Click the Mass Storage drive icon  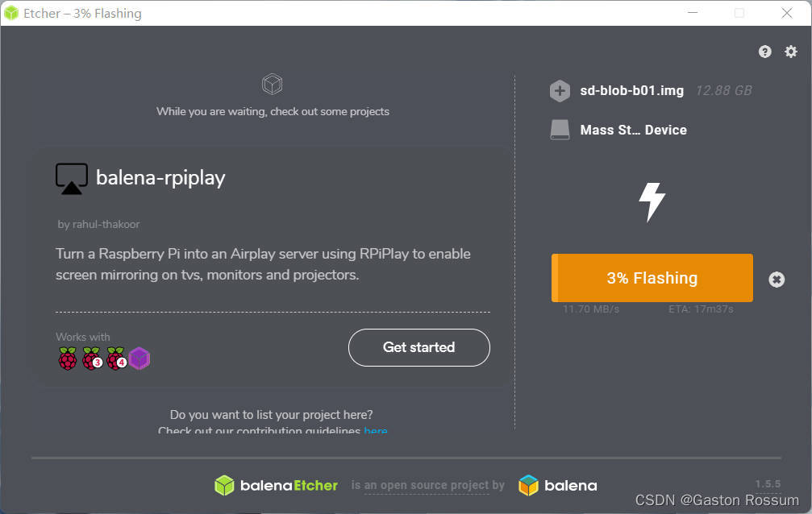(560, 130)
